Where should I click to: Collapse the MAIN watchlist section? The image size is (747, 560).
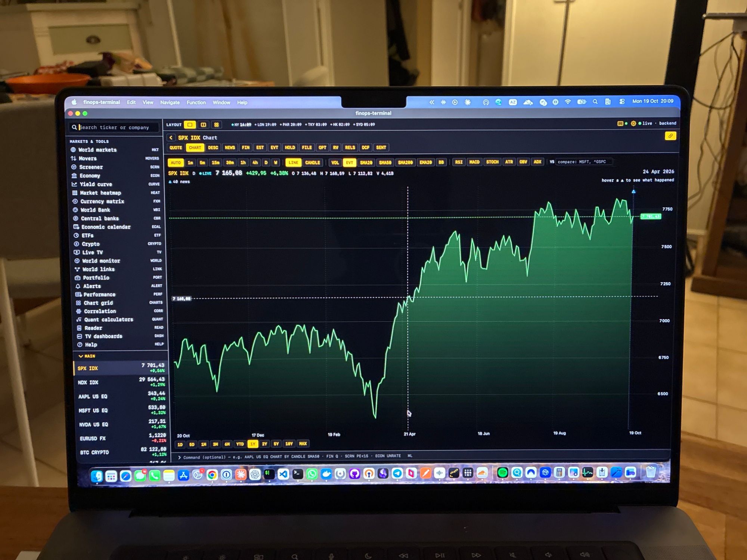87,356
